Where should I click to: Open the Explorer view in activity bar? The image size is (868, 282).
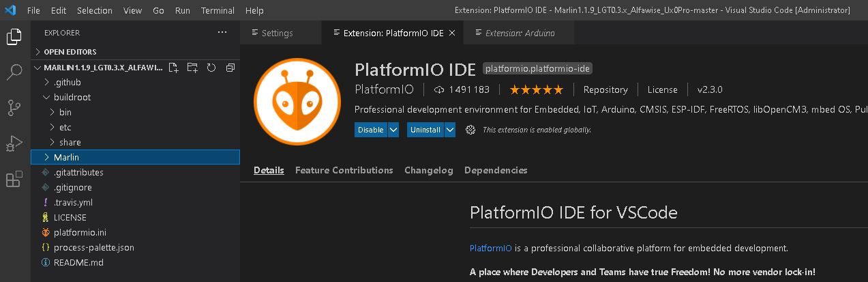pos(14,37)
